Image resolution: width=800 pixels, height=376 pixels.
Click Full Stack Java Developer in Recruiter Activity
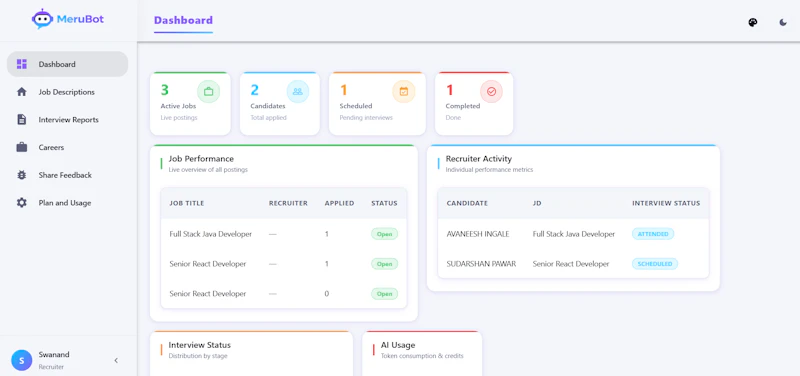tap(573, 234)
